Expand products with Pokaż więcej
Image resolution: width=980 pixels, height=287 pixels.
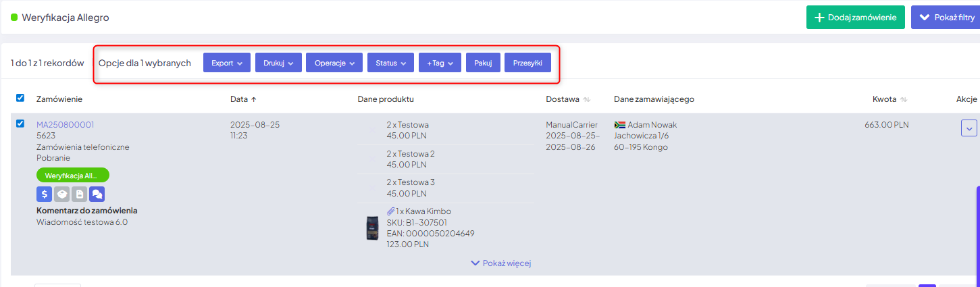501,263
